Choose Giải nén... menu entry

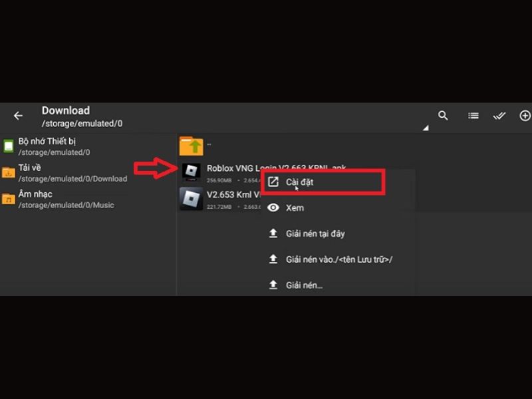(338, 285)
